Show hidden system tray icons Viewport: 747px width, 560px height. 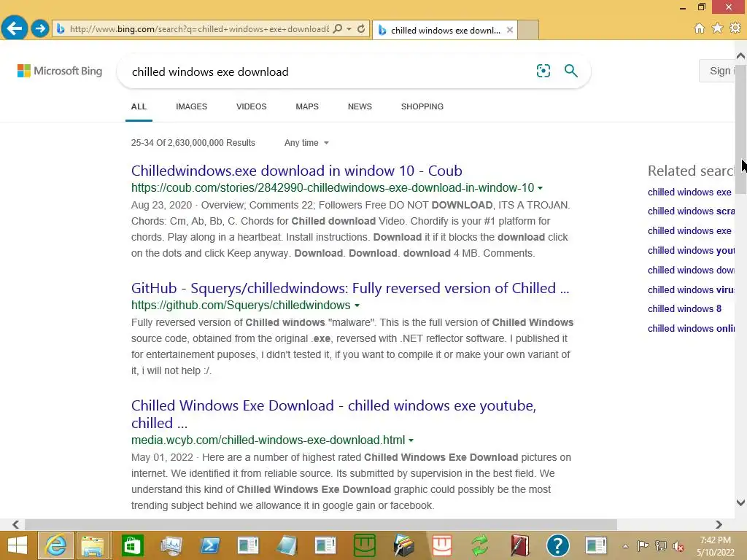point(625,545)
